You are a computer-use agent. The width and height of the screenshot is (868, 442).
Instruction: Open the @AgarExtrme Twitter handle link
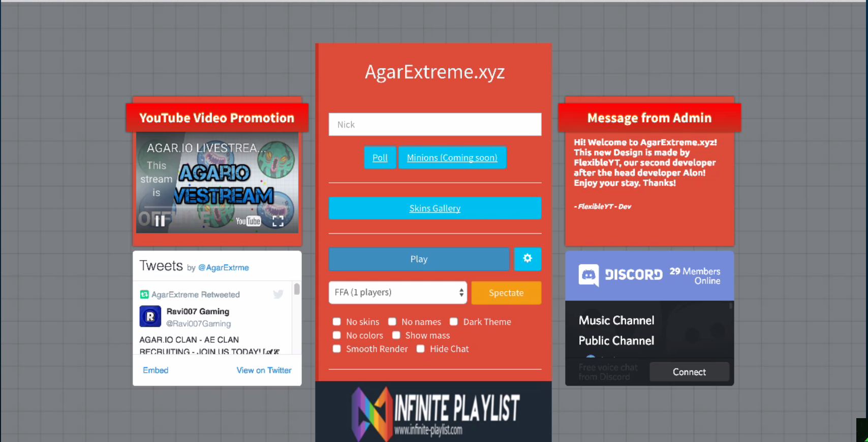[224, 268]
